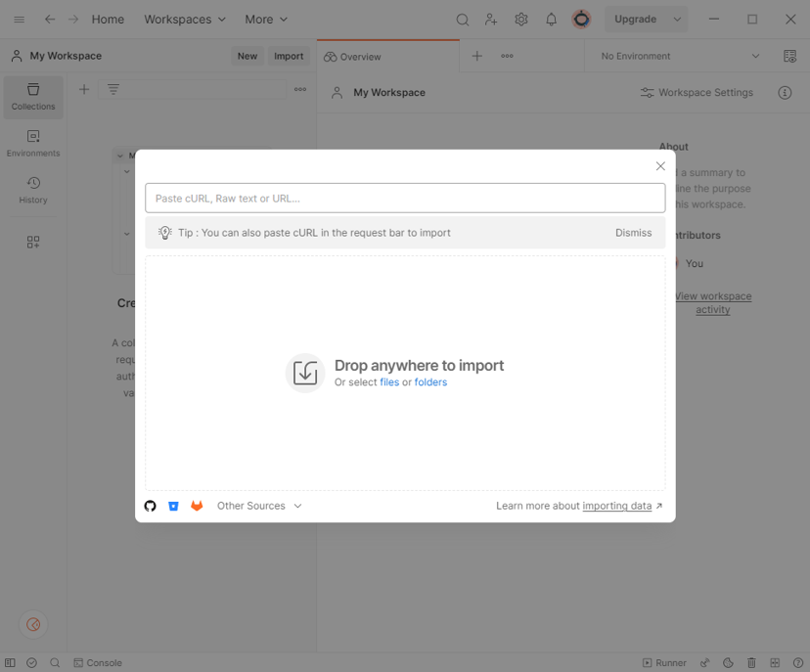The image size is (810, 672).
Task: Click the GitHub import source icon
Action: click(x=151, y=506)
